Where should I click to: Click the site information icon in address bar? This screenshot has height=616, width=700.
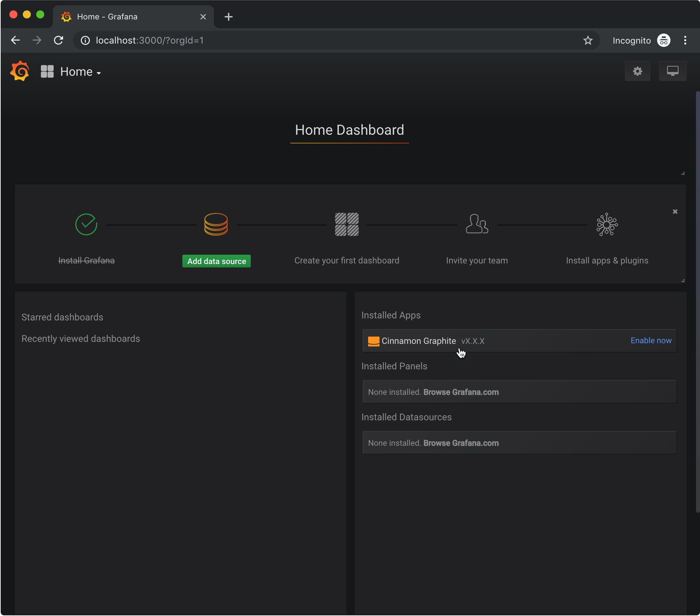85,41
